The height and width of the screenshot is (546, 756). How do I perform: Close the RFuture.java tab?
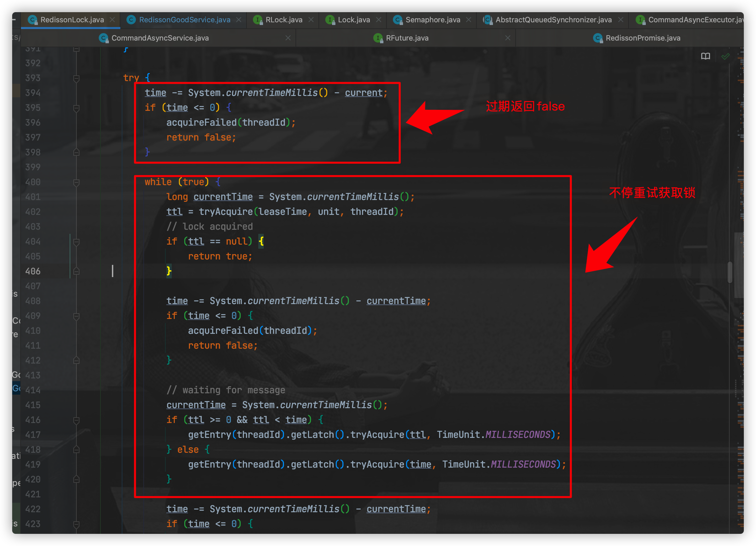(x=507, y=38)
